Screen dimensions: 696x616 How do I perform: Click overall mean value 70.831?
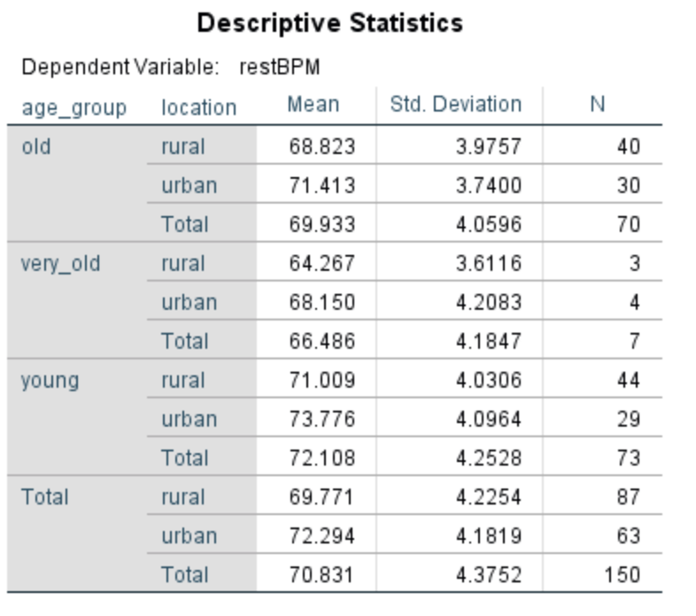(321, 575)
